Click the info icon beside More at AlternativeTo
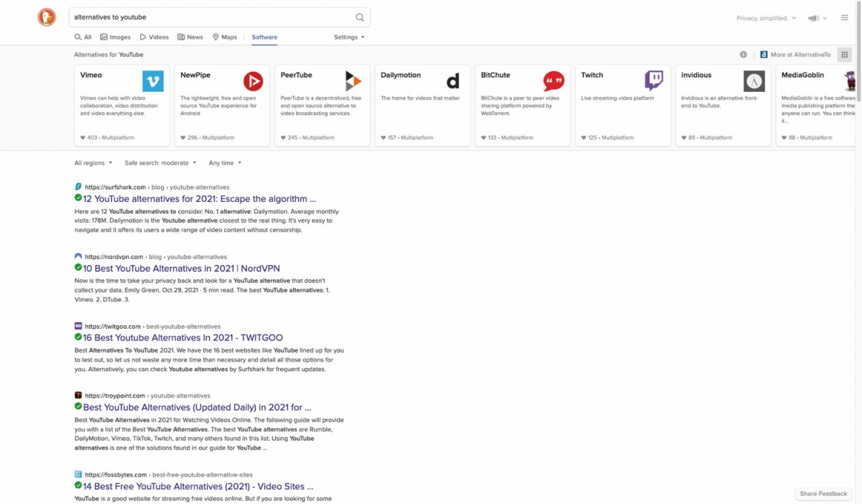 (743, 55)
